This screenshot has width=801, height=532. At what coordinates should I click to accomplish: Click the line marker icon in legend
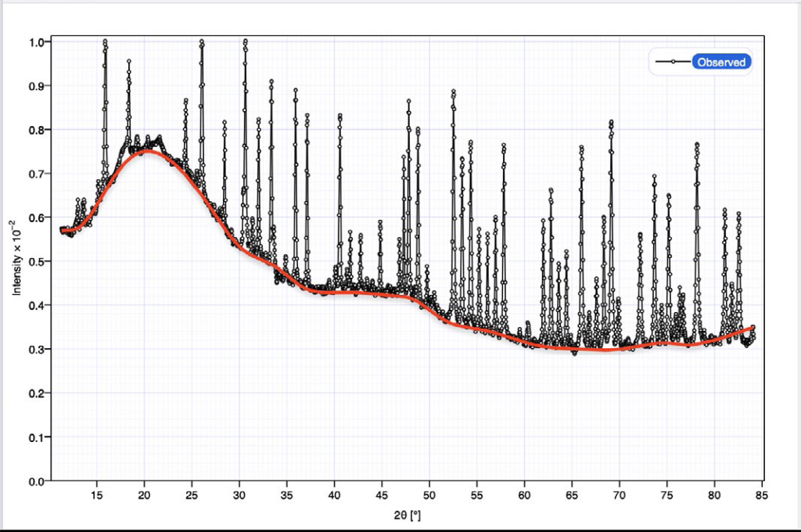[x=673, y=62]
